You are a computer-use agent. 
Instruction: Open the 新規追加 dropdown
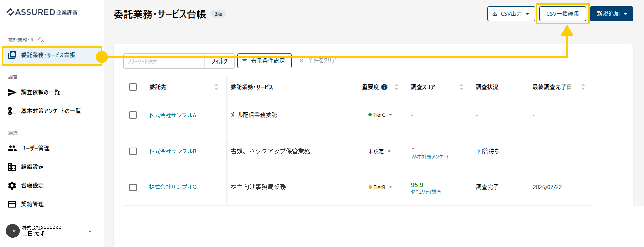pyautogui.click(x=612, y=14)
